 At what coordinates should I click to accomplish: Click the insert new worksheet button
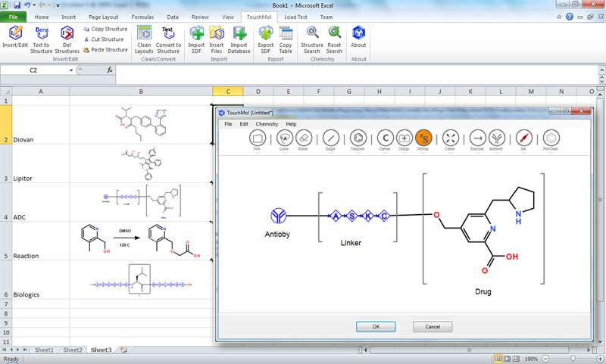(123, 350)
